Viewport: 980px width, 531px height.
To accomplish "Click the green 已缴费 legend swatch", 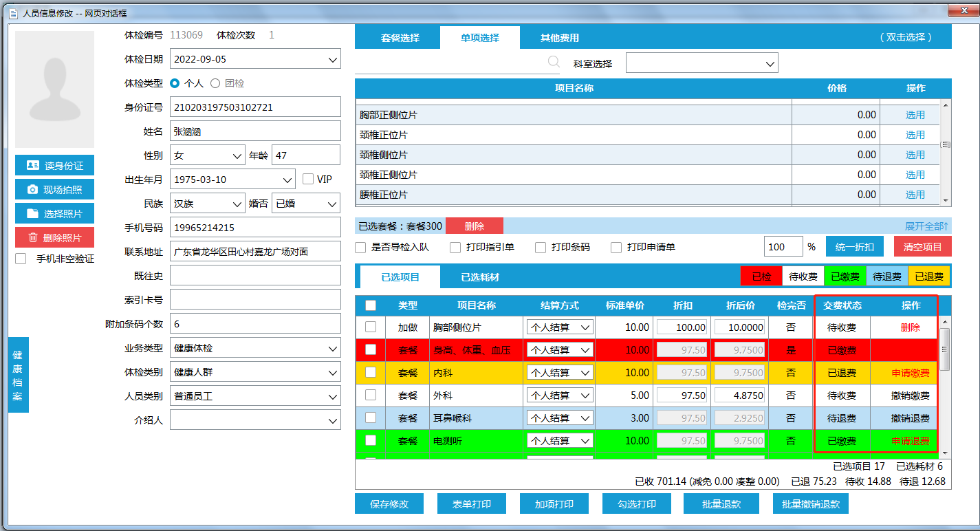I will (845, 277).
